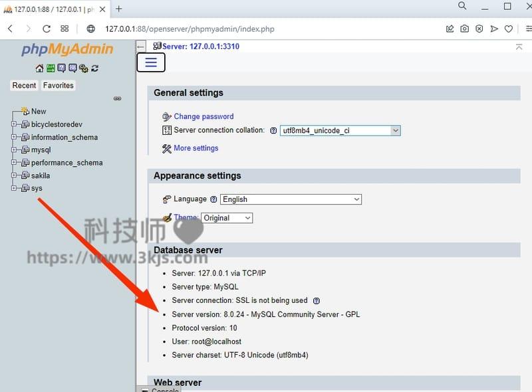Click browser back button

(11, 29)
